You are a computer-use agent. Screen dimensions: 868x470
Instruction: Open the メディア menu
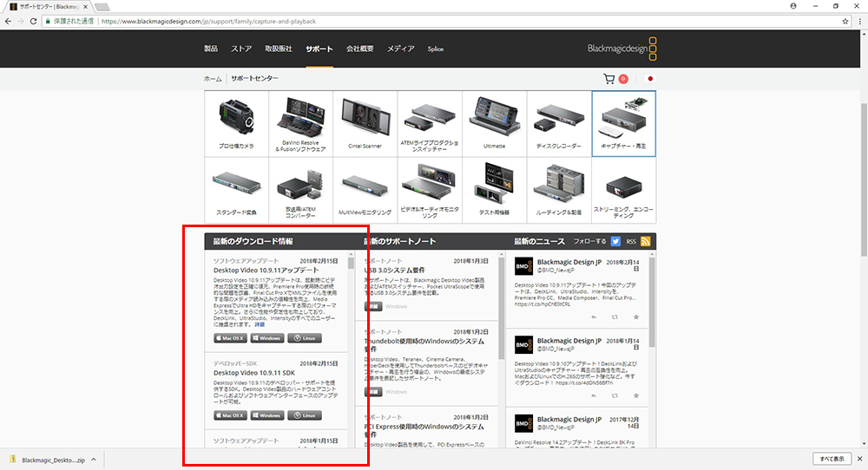pos(401,49)
